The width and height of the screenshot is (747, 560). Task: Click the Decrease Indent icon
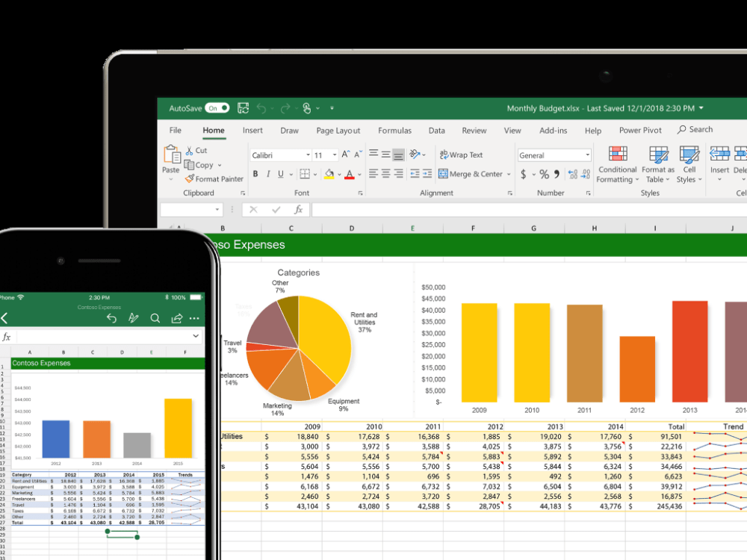(x=415, y=174)
